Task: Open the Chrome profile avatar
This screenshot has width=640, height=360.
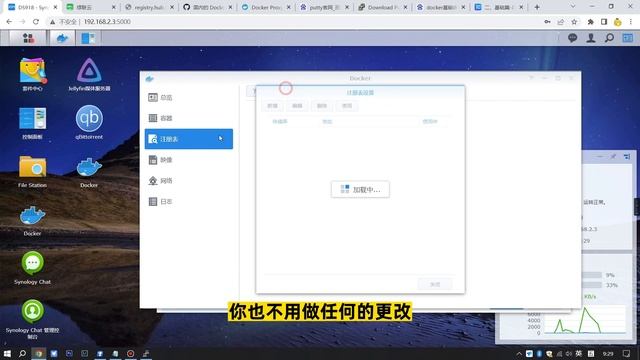Action: [x=618, y=22]
